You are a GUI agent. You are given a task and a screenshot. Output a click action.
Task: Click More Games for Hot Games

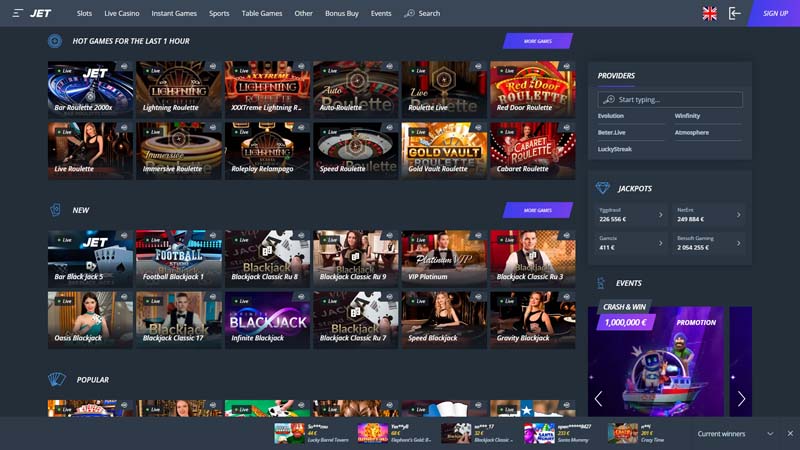pyautogui.click(x=538, y=41)
